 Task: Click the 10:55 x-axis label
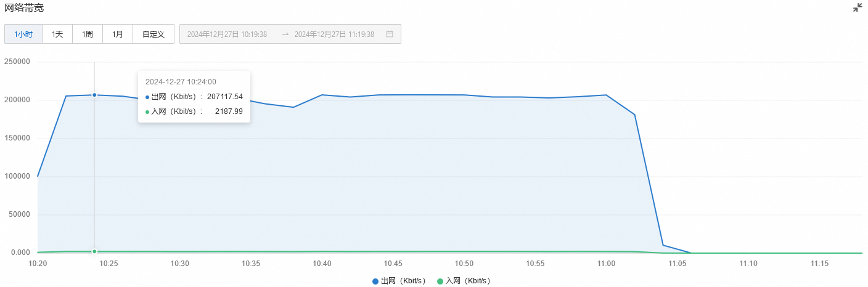pyautogui.click(x=535, y=264)
